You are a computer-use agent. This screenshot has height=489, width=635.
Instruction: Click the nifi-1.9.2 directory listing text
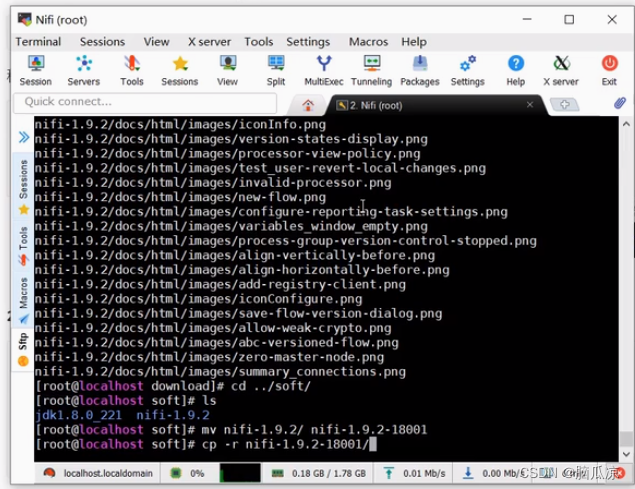173,415
